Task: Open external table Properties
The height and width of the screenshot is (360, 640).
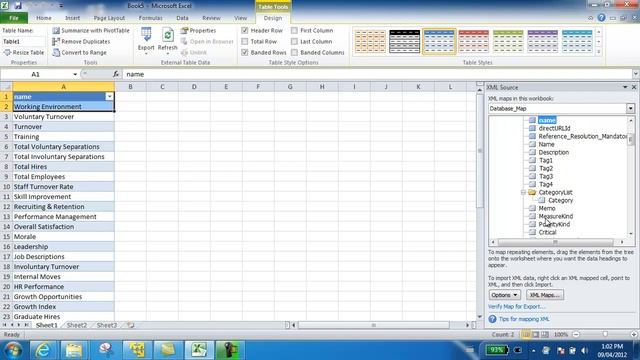Action: coord(198,31)
